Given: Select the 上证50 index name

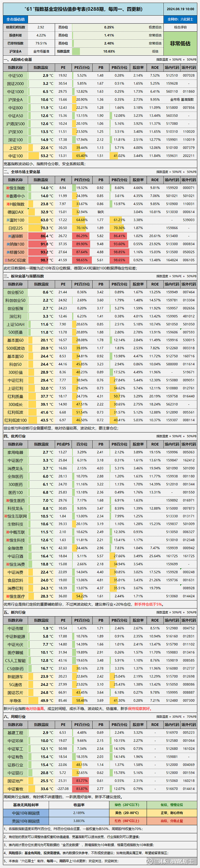Looking at the screenshot, I should point(15,147).
